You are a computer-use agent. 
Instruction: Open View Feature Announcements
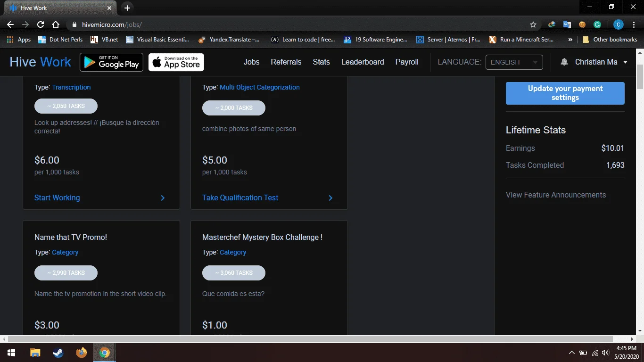tap(556, 195)
